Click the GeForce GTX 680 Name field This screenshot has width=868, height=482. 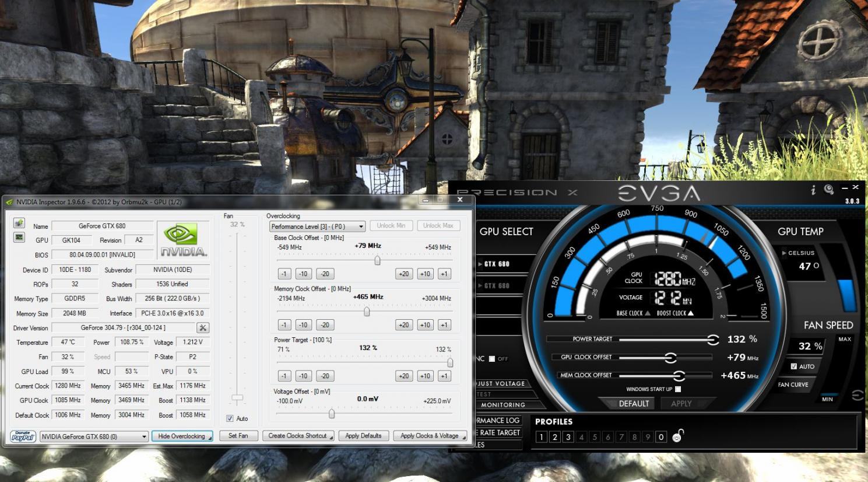102,226
